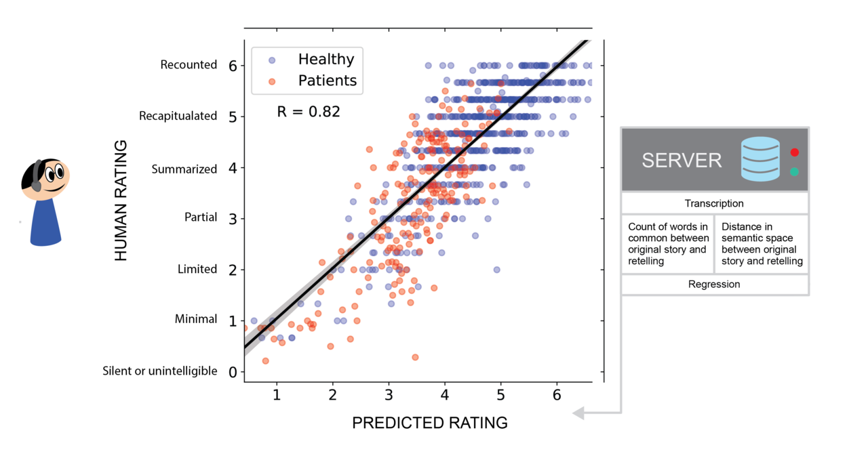Click the Recounted rating label

tap(189, 65)
